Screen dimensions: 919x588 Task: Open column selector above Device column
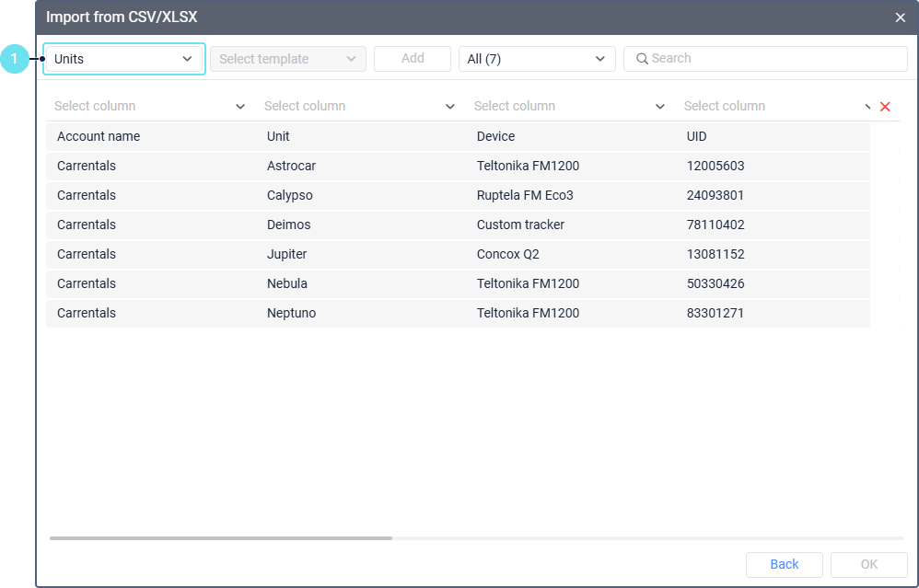click(x=569, y=107)
